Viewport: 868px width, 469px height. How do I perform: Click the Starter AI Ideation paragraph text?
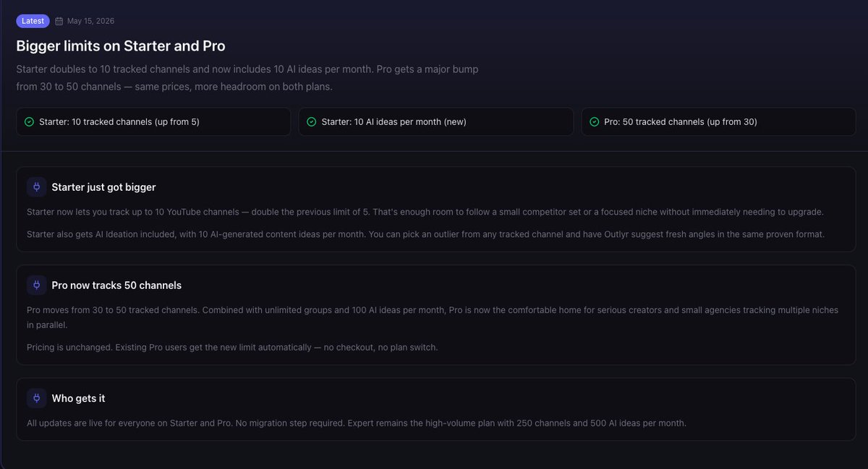pyautogui.click(x=425, y=234)
